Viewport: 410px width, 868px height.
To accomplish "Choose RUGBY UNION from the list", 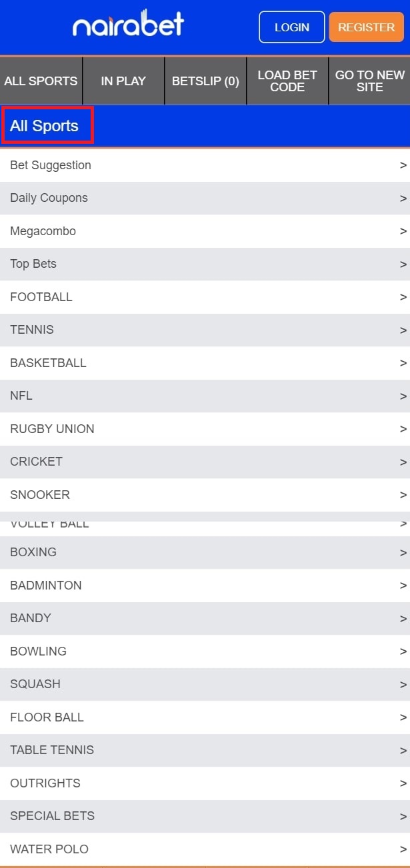I will [x=52, y=429].
